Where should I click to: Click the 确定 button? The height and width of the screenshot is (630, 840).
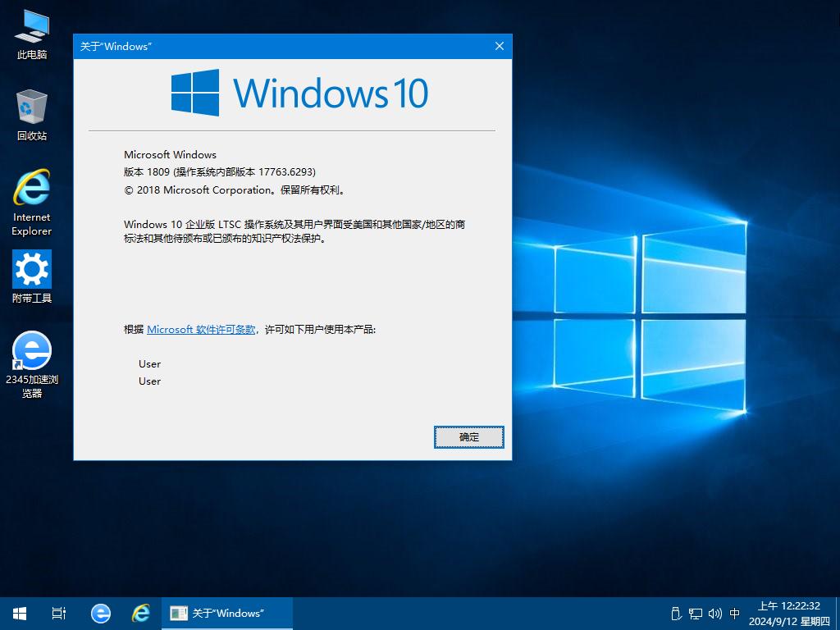click(468, 437)
